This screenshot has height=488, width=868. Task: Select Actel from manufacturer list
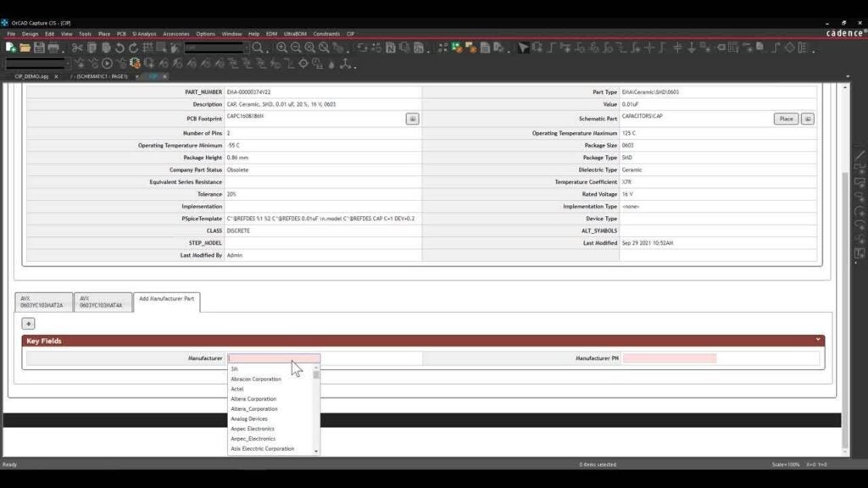[237, 389]
